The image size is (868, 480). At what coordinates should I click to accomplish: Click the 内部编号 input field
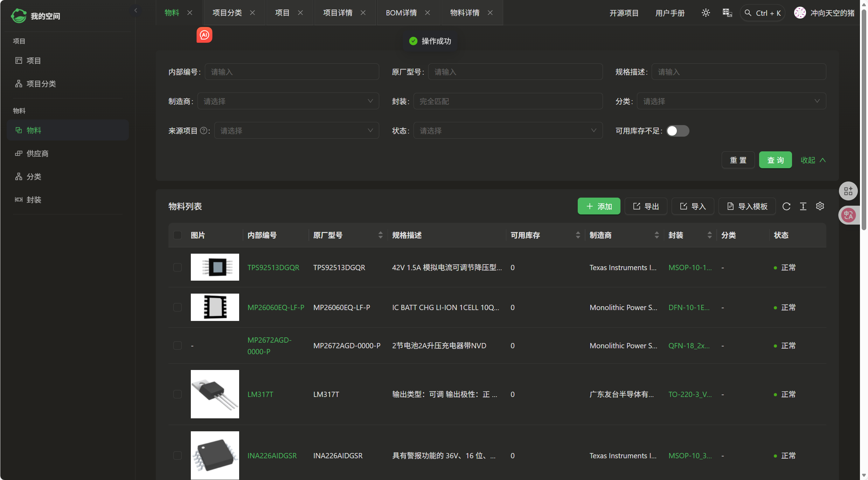pos(291,72)
